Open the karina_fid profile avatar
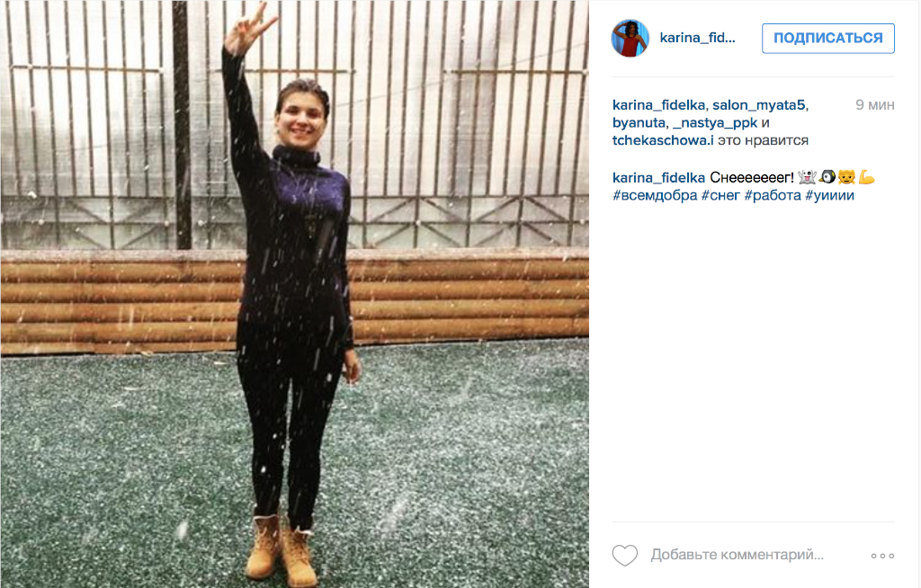The width and height of the screenshot is (921, 588). [x=630, y=38]
